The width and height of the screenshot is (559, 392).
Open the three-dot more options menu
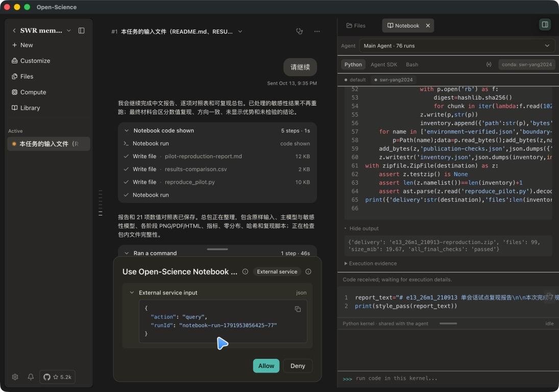pos(317,31)
